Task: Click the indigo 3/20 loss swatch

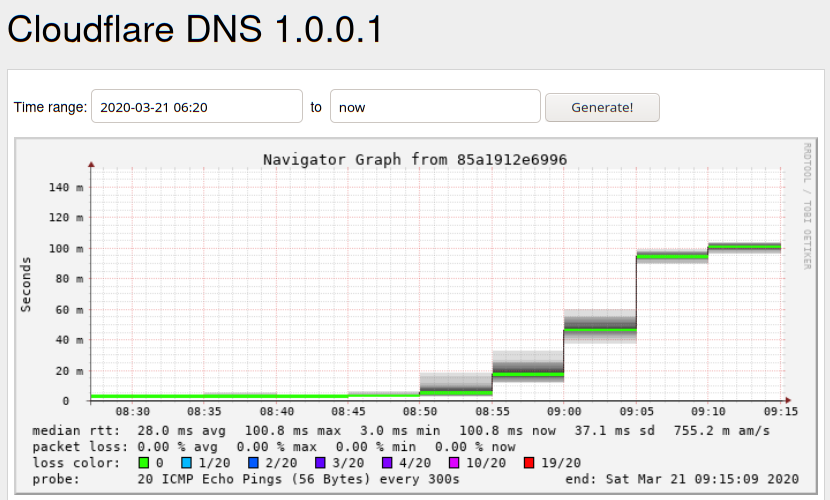Action: point(320,463)
